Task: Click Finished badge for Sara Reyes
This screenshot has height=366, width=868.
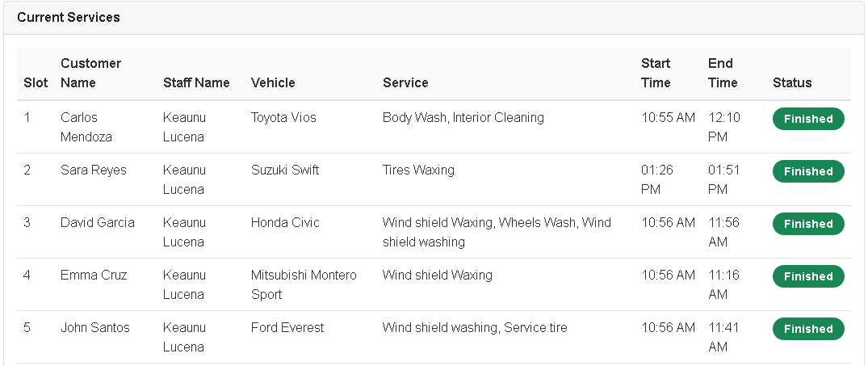Action: [x=808, y=171]
